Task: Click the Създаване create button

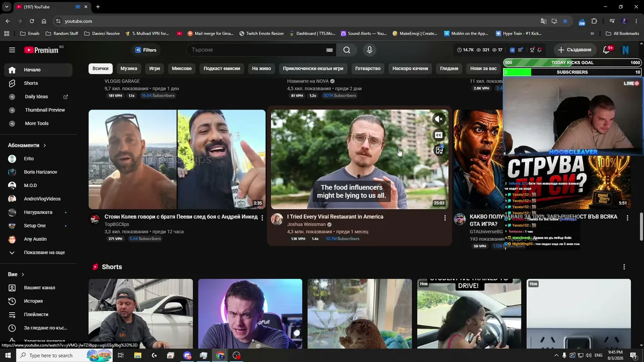Action: [575, 50]
